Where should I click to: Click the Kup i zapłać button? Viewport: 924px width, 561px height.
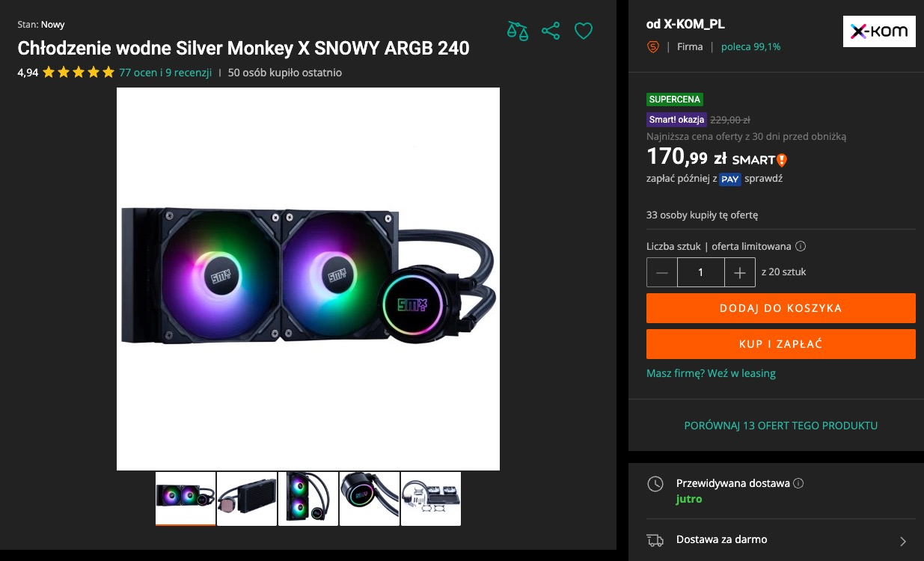(x=780, y=344)
